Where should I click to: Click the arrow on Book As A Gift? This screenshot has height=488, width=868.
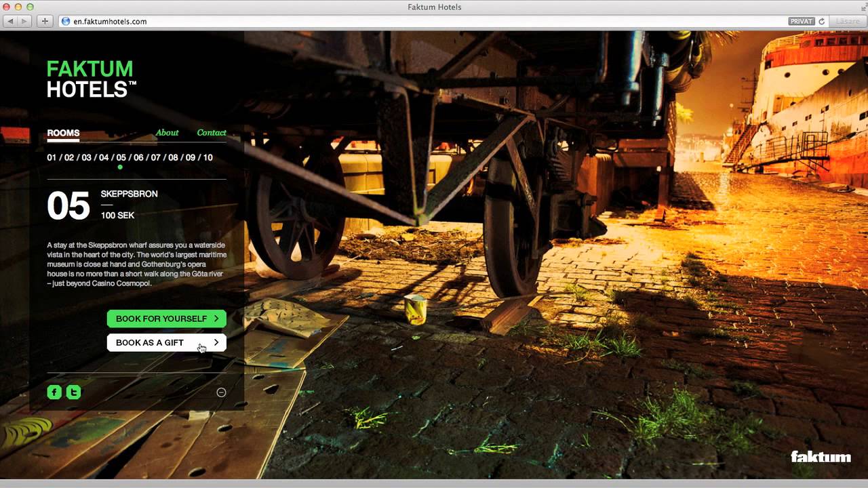point(216,342)
